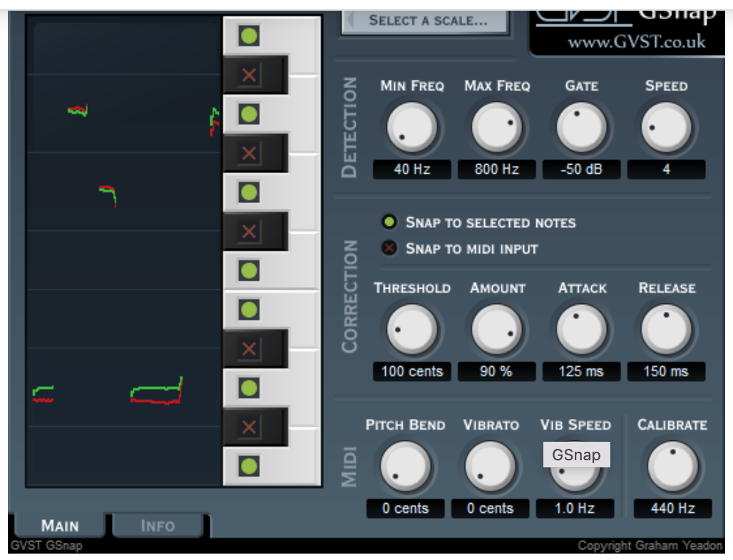Switch to the Info tab
733x560 pixels.
[x=158, y=525]
